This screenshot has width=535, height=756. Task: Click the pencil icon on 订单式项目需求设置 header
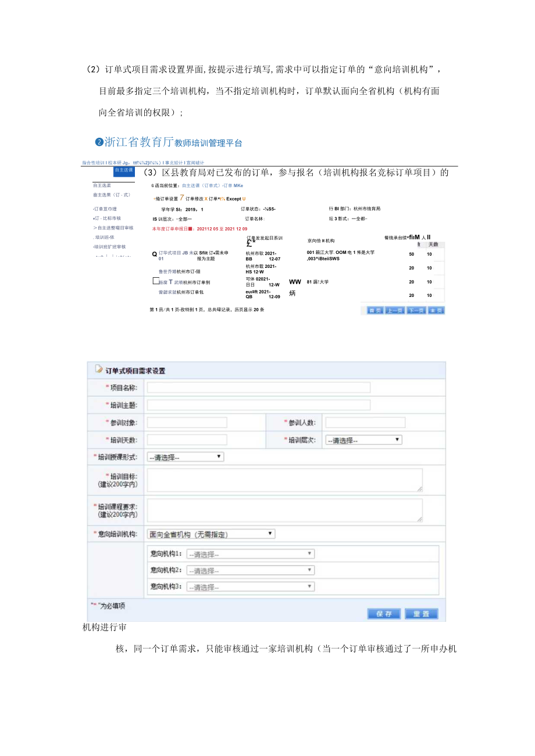pyautogui.click(x=99, y=368)
